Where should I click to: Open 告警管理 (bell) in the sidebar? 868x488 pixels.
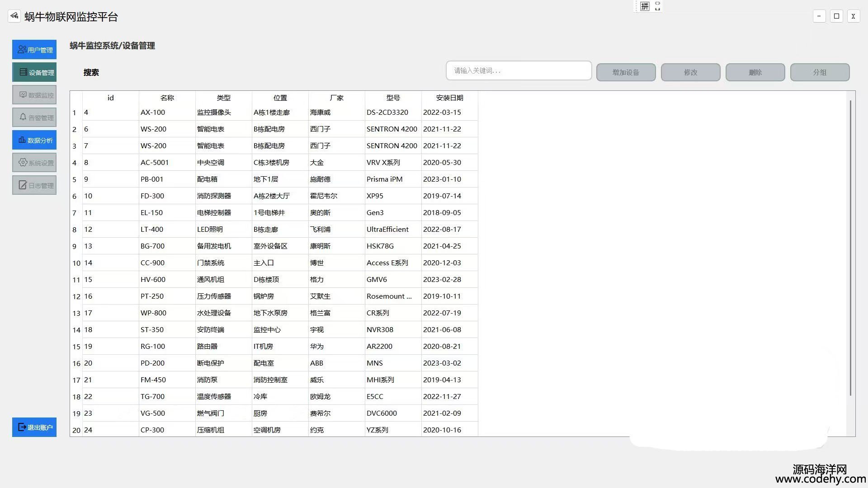tap(34, 117)
